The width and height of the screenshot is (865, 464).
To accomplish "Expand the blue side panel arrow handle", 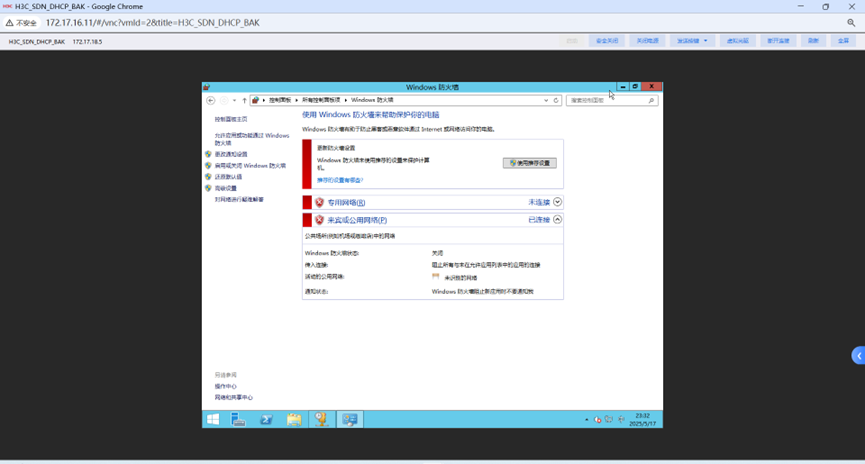I will pos(858,356).
